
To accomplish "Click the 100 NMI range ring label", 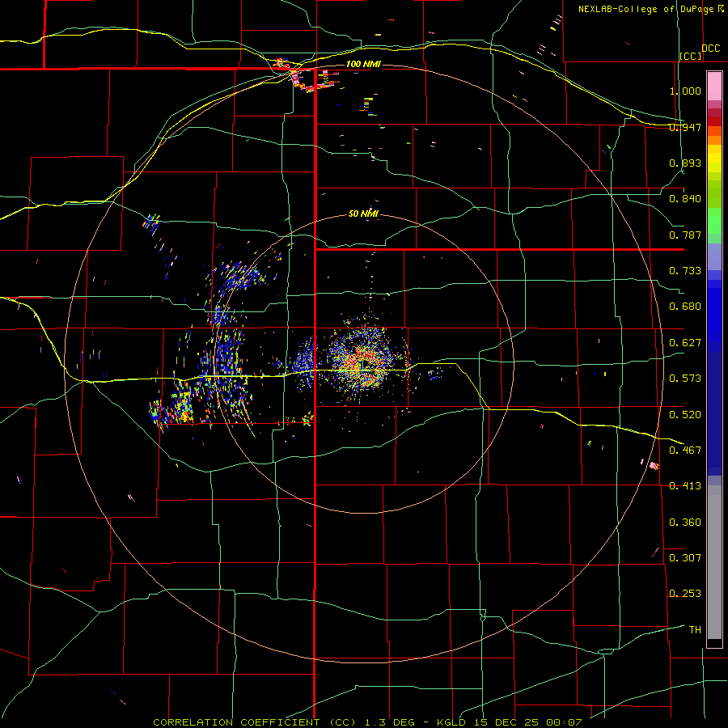I will coord(363,64).
